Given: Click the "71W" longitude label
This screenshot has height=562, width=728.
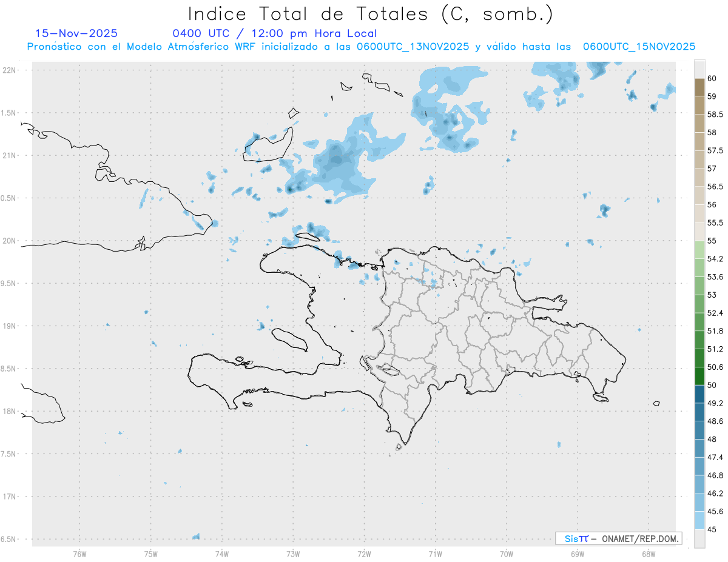Looking at the screenshot, I should click(x=435, y=554).
